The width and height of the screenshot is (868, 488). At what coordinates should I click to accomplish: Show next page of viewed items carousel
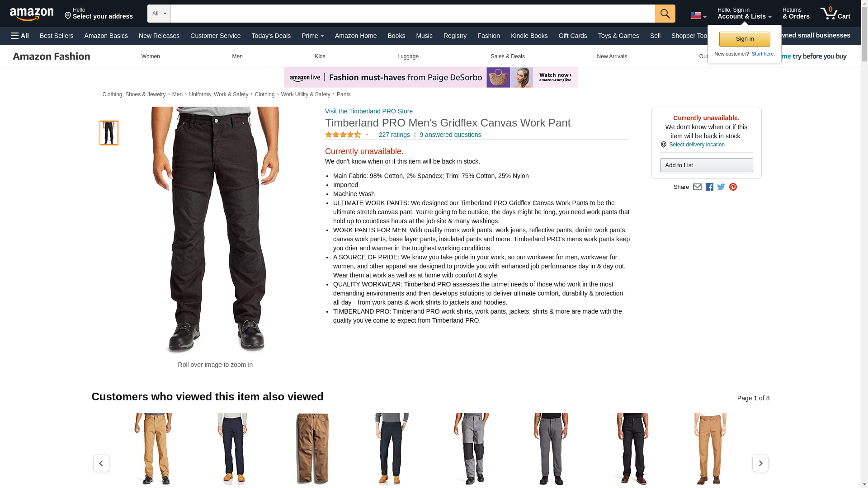coord(760,463)
